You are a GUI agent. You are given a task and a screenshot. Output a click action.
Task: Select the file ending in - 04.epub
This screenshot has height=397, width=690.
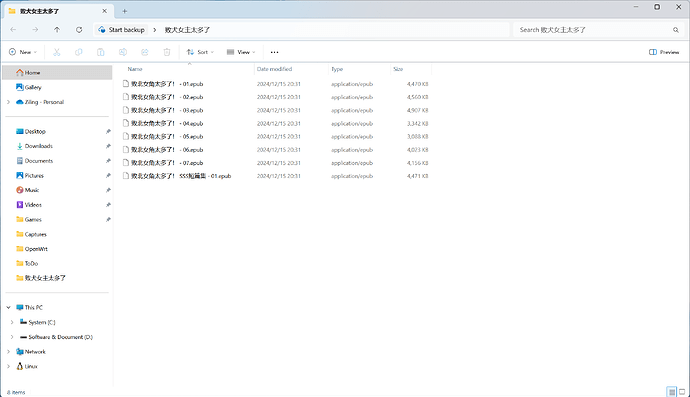(275, 124)
